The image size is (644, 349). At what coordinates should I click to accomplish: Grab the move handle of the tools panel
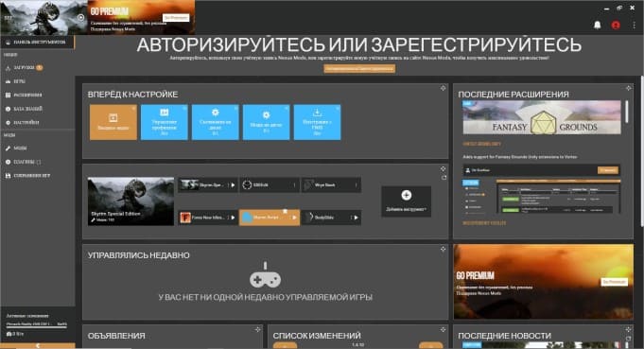tap(444, 168)
